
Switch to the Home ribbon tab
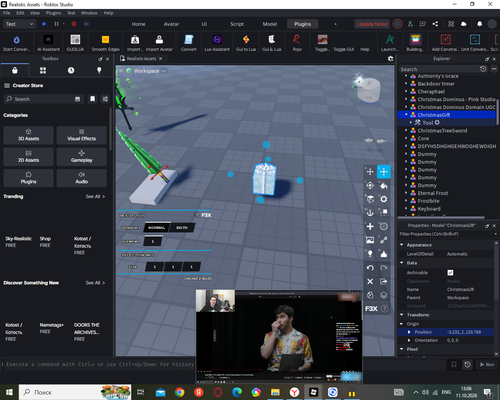pyautogui.click(x=138, y=24)
